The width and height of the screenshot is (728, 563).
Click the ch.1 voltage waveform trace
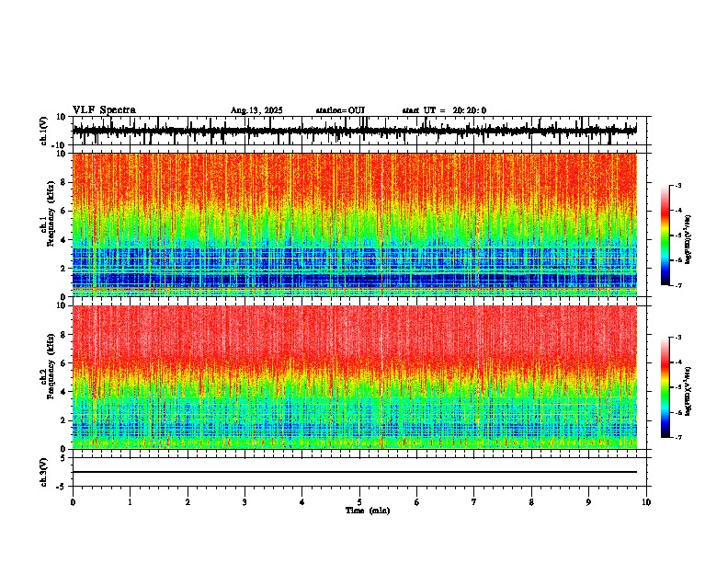click(x=355, y=131)
